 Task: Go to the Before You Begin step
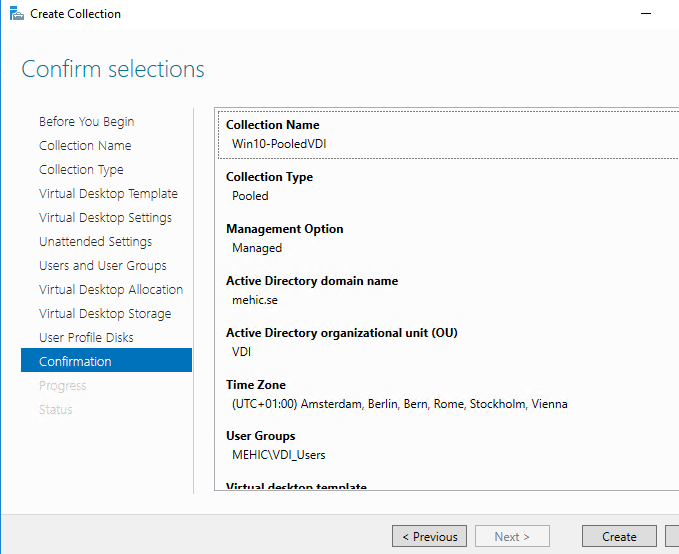86,122
